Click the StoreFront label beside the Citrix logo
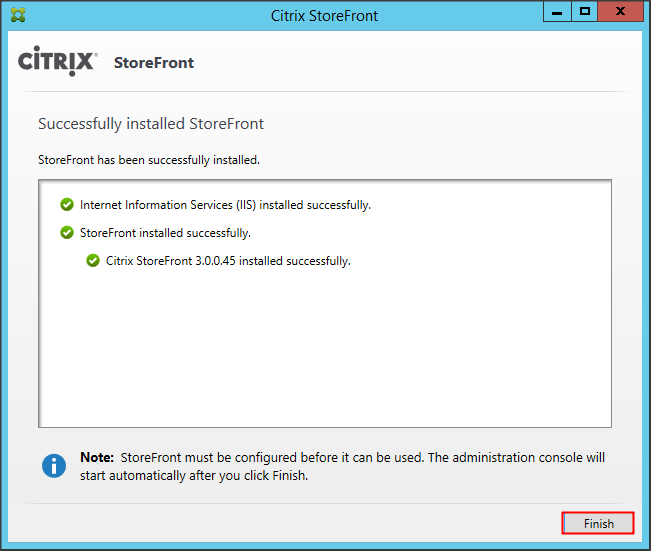Screen dimensions: 651x551 click(154, 63)
